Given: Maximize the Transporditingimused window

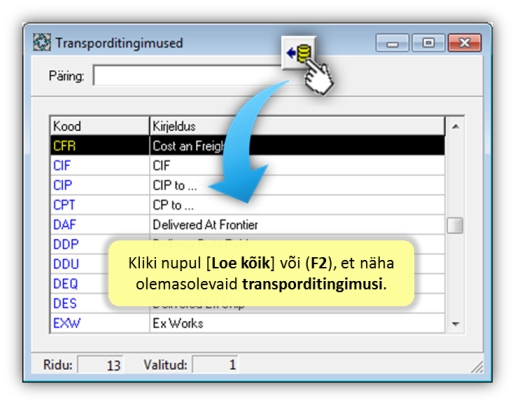Looking at the screenshot, I should point(428,43).
